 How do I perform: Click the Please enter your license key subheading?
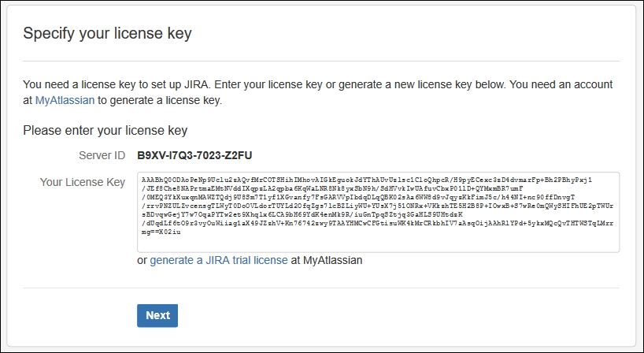[x=105, y=131]
